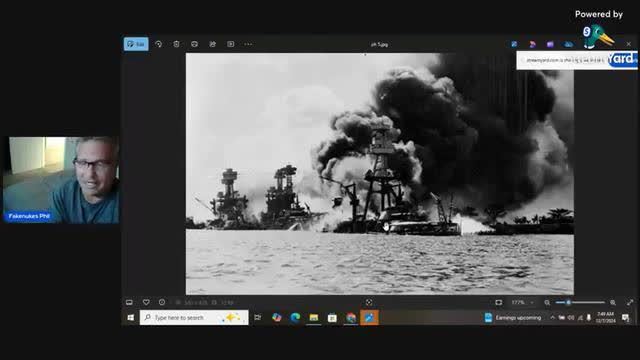This screenshot has width=640, height=360.
Task: Launch Copilot from the taskbar
Action: (x=277, y=318)
